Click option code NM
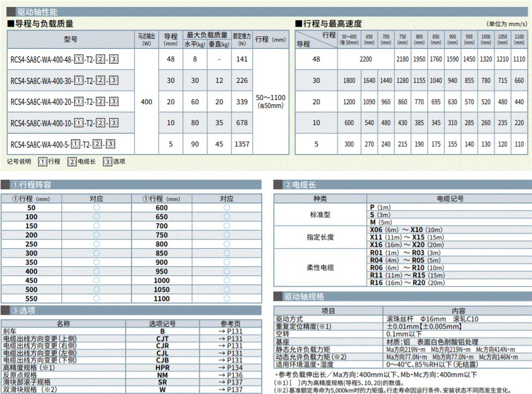This screenshot has width=532, height=394. [x=163, y=375]
